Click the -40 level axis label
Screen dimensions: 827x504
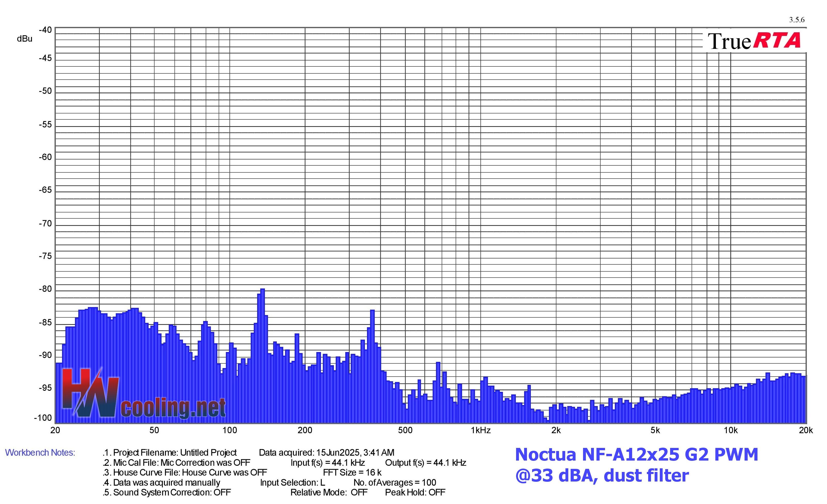45,30
